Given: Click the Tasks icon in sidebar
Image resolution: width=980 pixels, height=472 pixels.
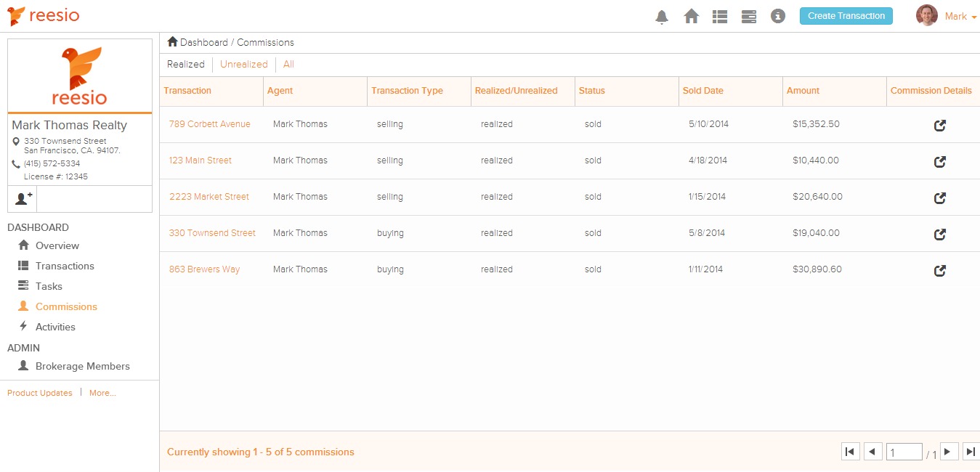Looking at the screenshot, I should click(23, 285).
